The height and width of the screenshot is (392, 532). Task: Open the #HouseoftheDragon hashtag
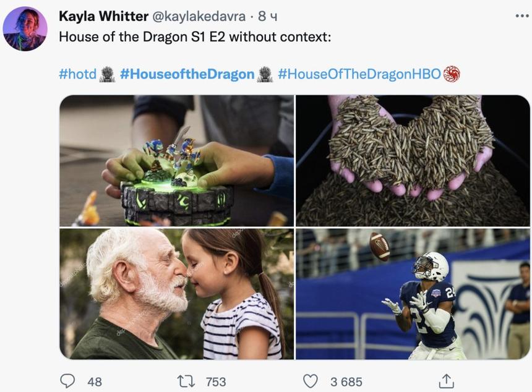(187, 74)
